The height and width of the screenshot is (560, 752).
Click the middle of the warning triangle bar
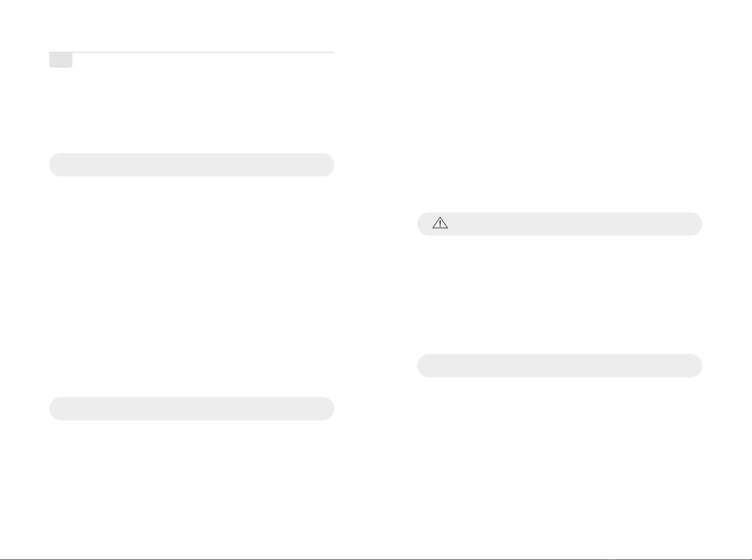click(560, 224)
